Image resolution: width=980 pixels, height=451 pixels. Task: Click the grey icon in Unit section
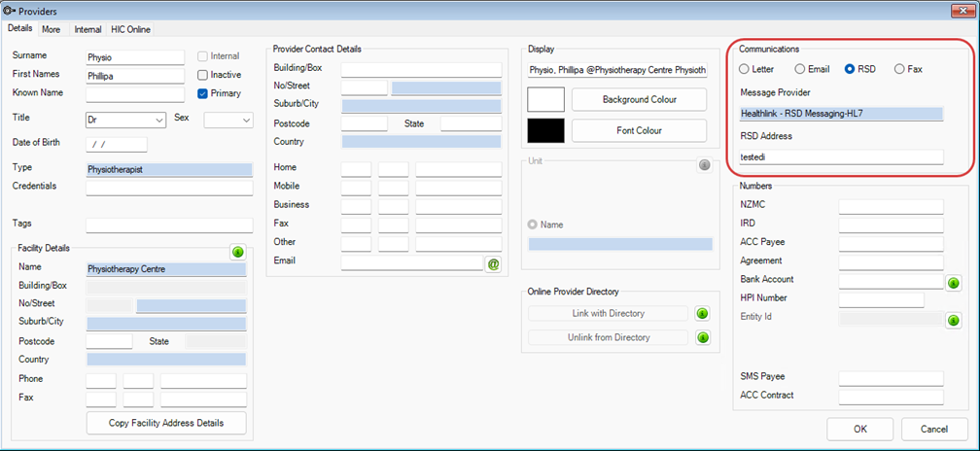pyautogui.click(x=705, y=165)
